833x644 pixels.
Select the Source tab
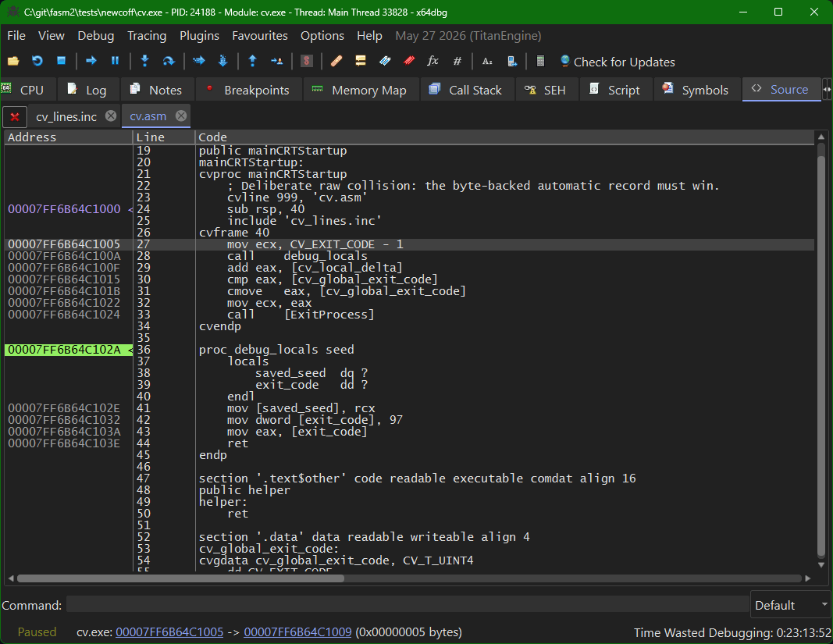click(x=781, y=89)
